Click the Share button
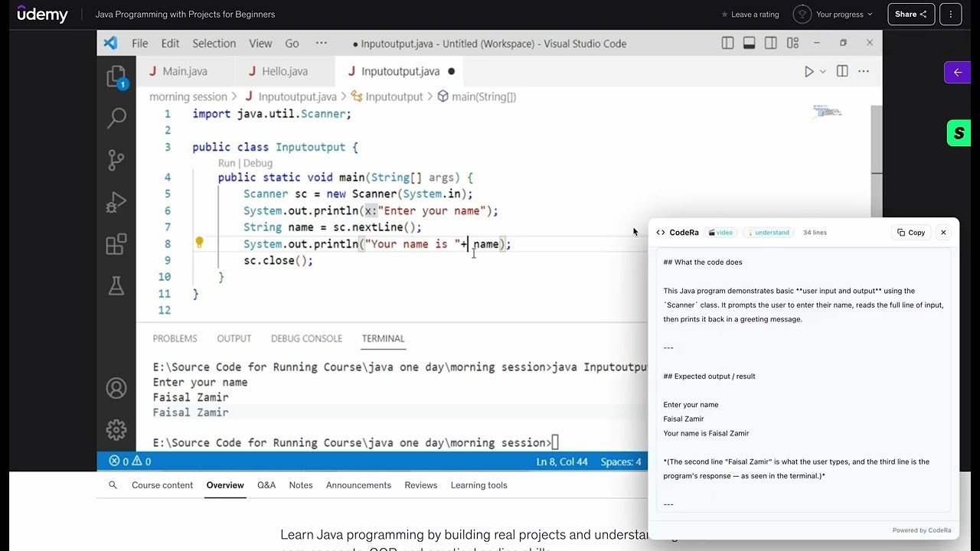 point(911,15)
